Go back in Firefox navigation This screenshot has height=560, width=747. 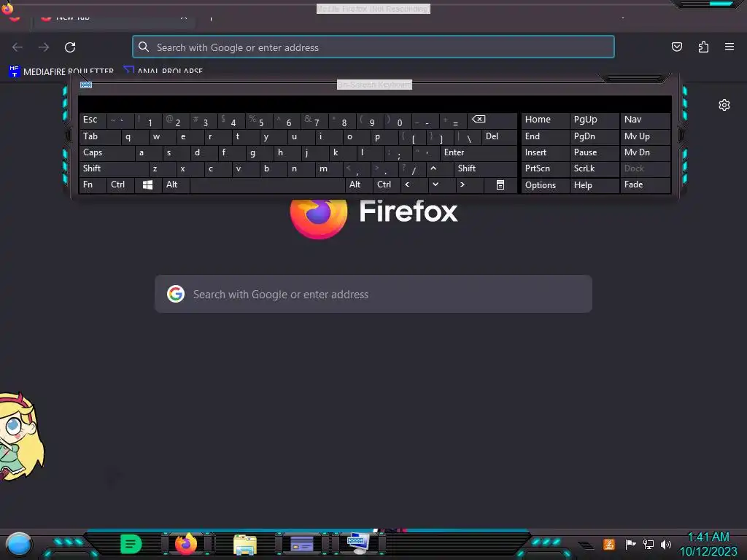point(18,47)
